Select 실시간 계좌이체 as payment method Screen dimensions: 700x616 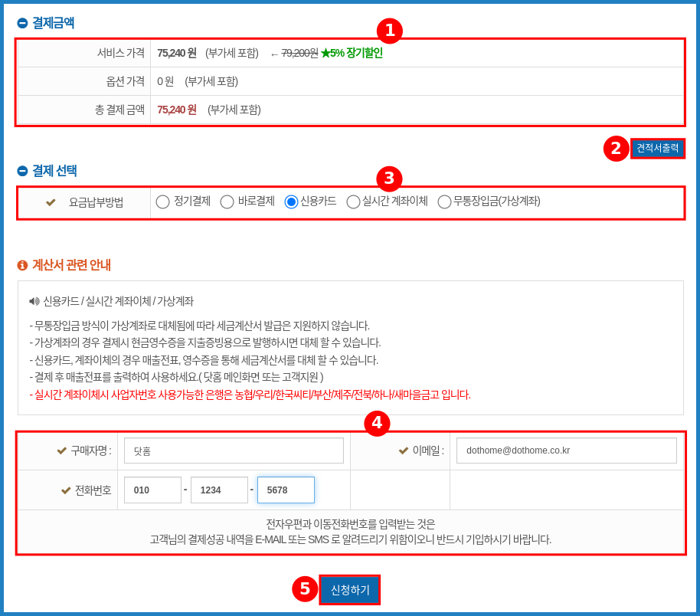tap(352, 202)
